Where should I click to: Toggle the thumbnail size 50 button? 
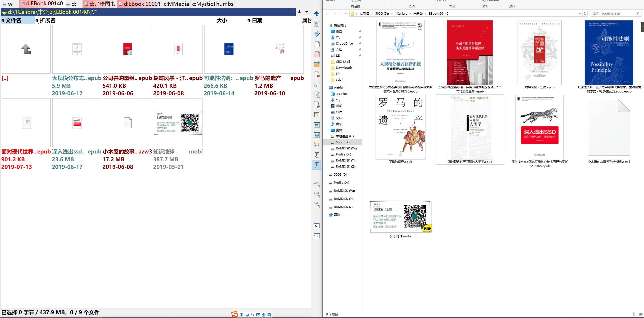pyautogui.click(x=317, y=226)
